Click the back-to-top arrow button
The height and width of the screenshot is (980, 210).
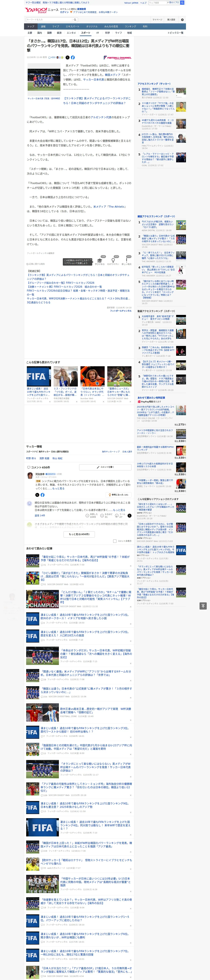203,606
